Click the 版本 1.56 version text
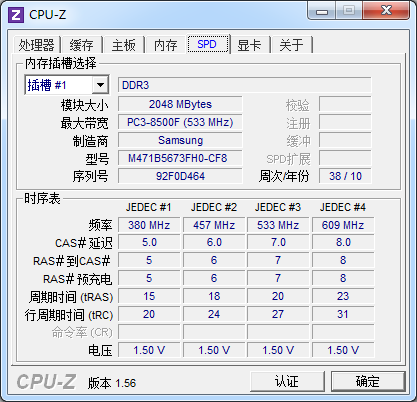Viewport: 417px width, 402px height. point(112,383)
